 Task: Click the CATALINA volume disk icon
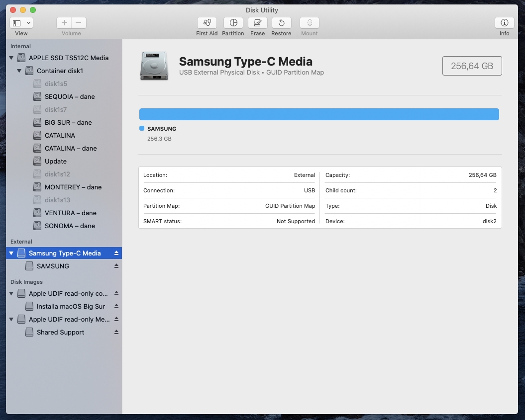37,135
